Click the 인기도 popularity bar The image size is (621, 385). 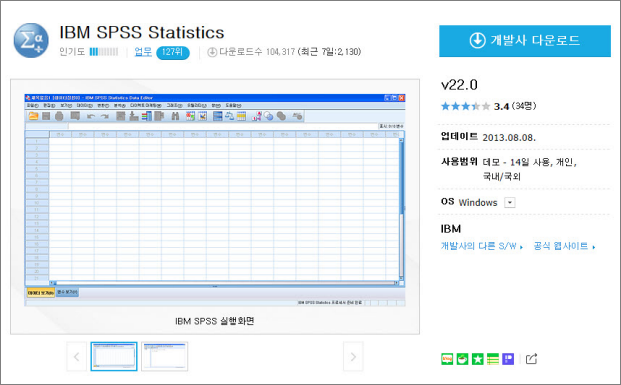tap(104, 52)
